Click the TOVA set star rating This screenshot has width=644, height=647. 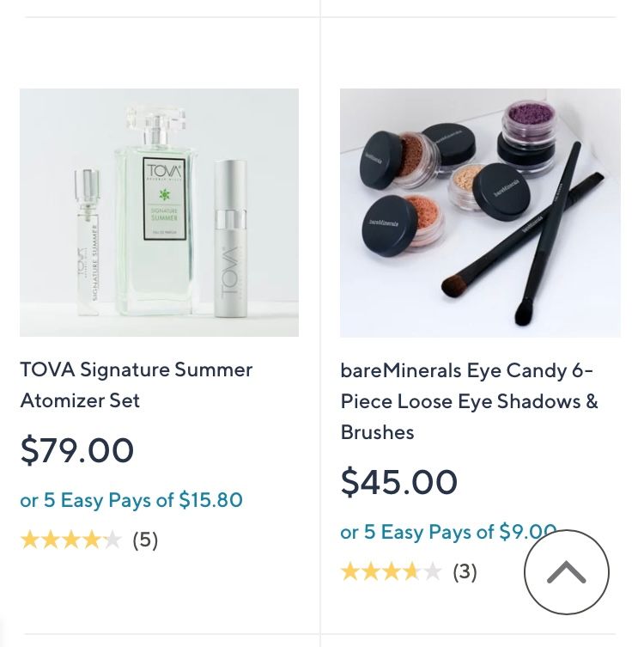point(70,540)
